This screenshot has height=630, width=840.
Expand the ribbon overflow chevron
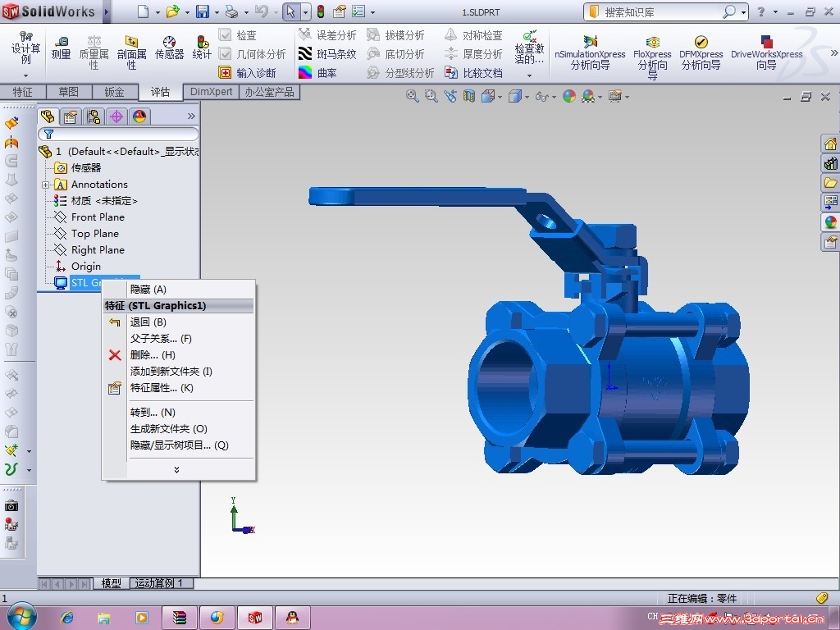(833, 52)
